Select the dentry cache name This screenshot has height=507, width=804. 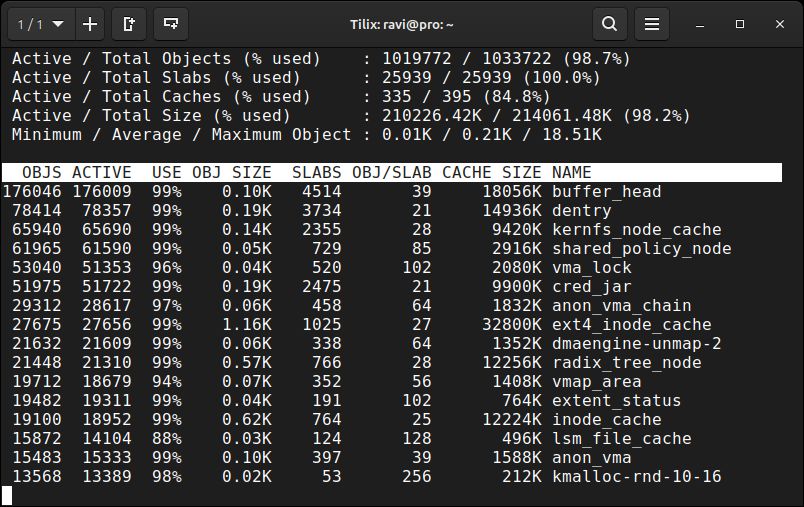point(581,211)
